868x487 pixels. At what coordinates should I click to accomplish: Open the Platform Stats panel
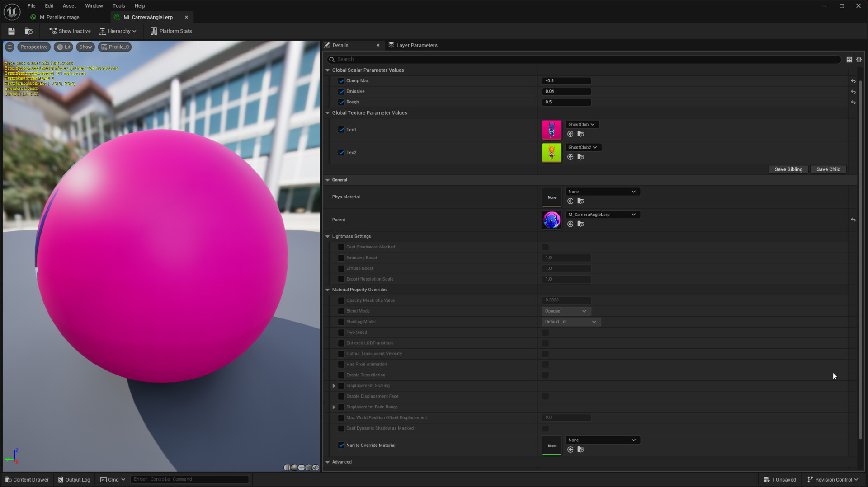(171, 31)
